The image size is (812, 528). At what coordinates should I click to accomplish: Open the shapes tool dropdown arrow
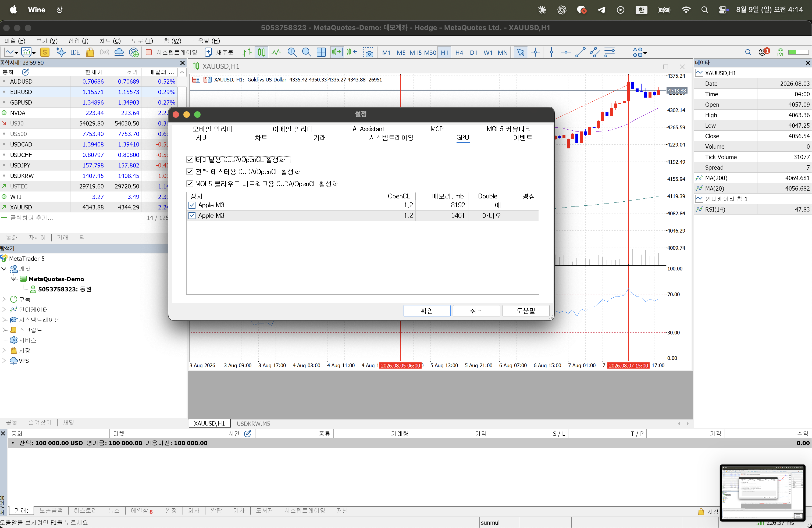click(645, 53)
